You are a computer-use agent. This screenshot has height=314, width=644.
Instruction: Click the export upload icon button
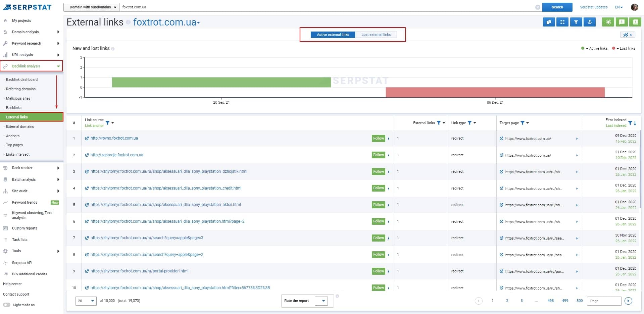(590, 22)
